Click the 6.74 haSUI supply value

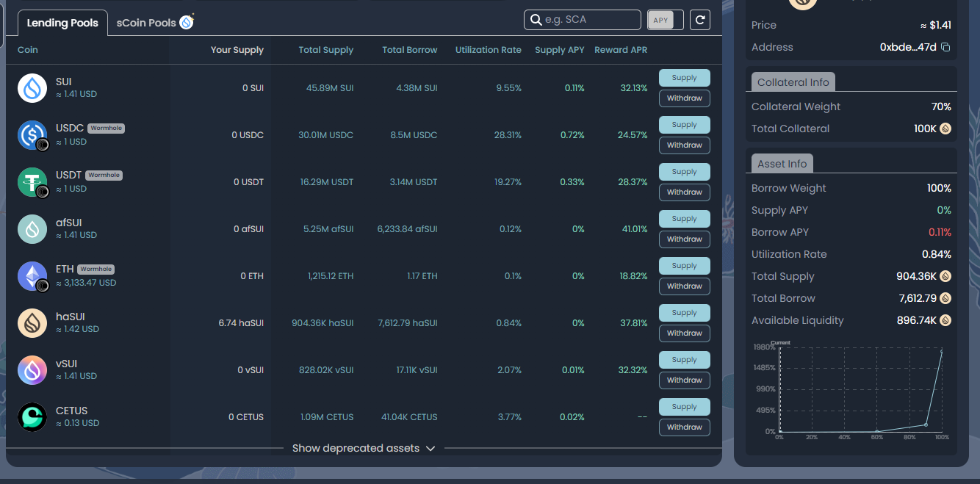(x=241, y=323)
